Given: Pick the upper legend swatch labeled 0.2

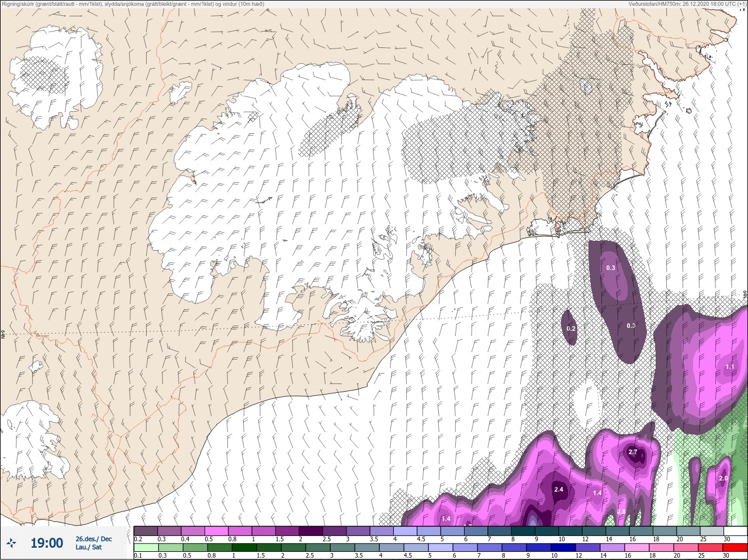Looking at the screenshot, I should coord(146,531).
